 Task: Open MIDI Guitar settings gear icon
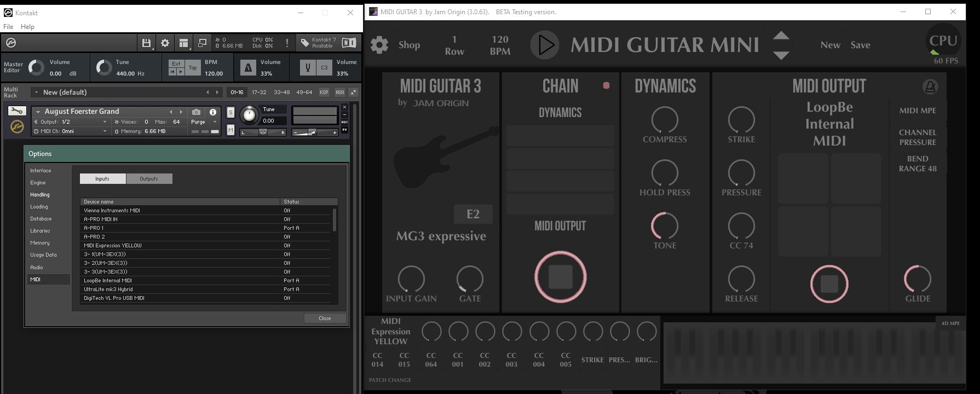coord(379,45)
